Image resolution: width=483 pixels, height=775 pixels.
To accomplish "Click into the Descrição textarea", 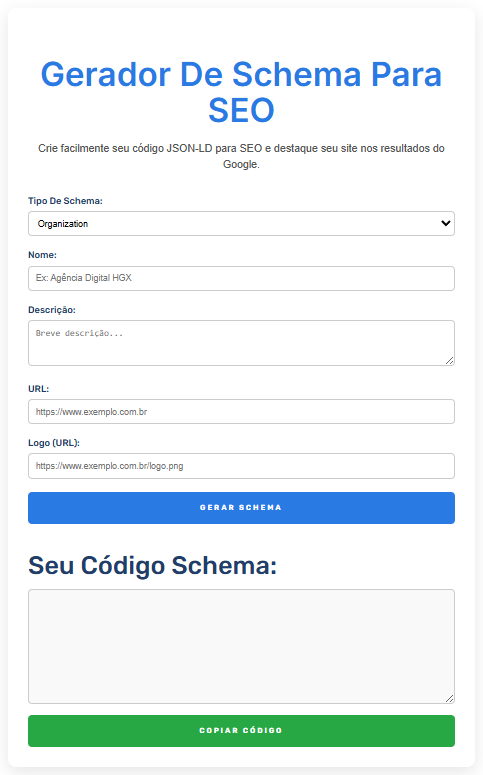I will [x=241, y=343].
